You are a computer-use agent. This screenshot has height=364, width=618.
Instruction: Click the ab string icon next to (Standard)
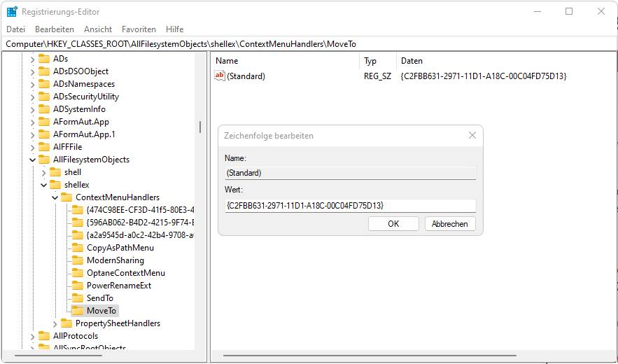219,76
